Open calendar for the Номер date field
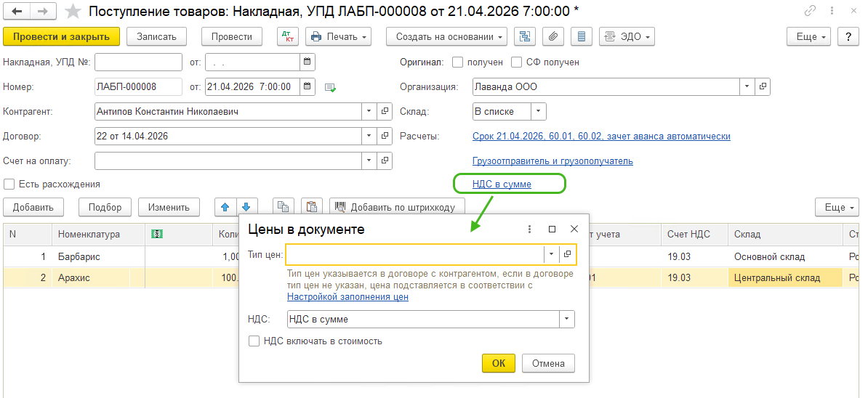 [308, 86]
